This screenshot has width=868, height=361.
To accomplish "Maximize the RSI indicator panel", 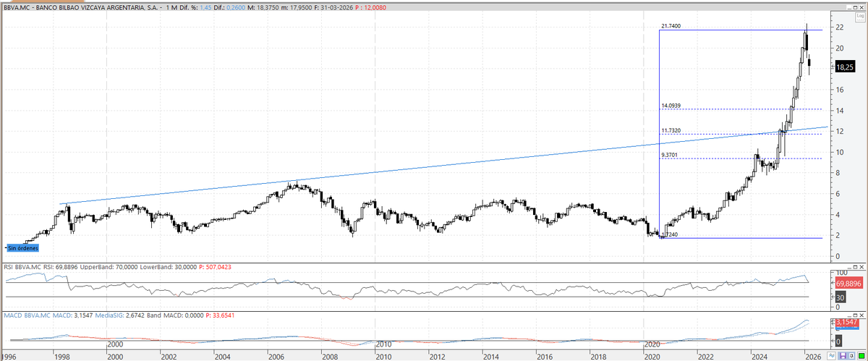I will click(855, 268).
